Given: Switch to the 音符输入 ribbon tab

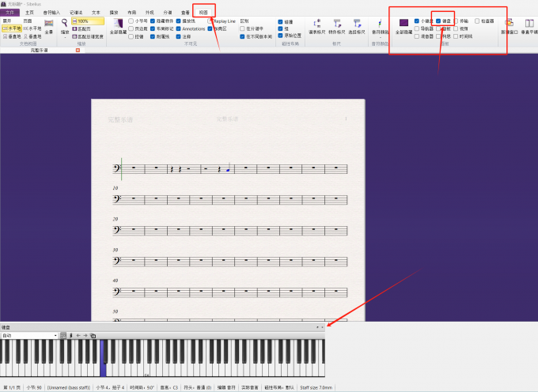Looking at the screenshot, I should click(x=50, y=13).
